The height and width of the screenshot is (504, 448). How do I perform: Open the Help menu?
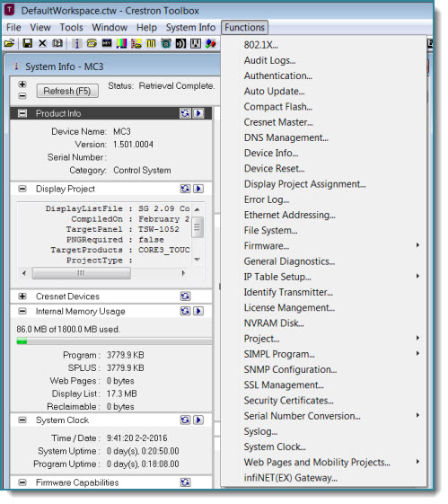[x=146, y=27]
